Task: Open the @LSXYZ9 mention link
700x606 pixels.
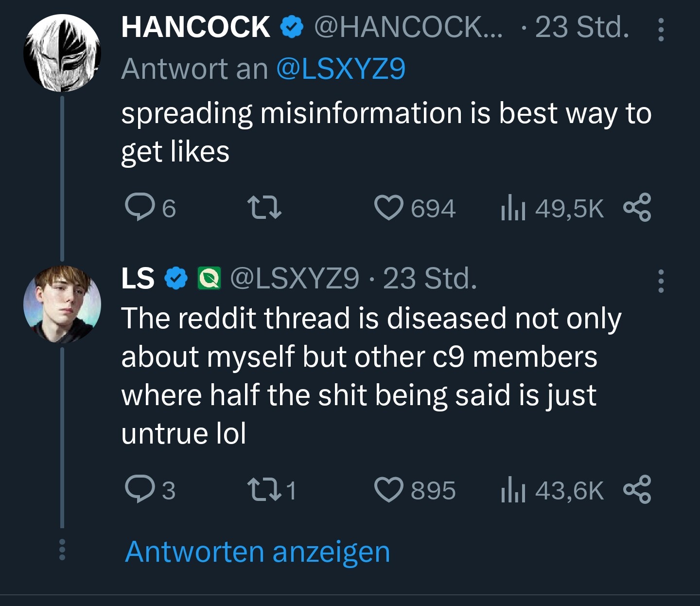Action: point(341,69)
